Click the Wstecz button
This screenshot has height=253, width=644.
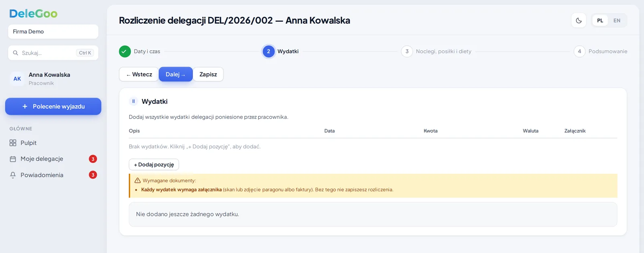(139, 74)
